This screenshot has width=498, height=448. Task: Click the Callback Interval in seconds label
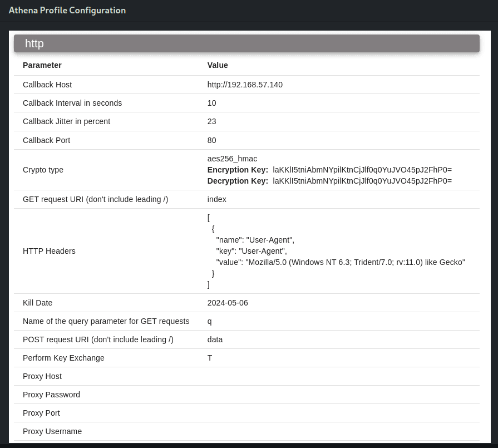point(72,103)
